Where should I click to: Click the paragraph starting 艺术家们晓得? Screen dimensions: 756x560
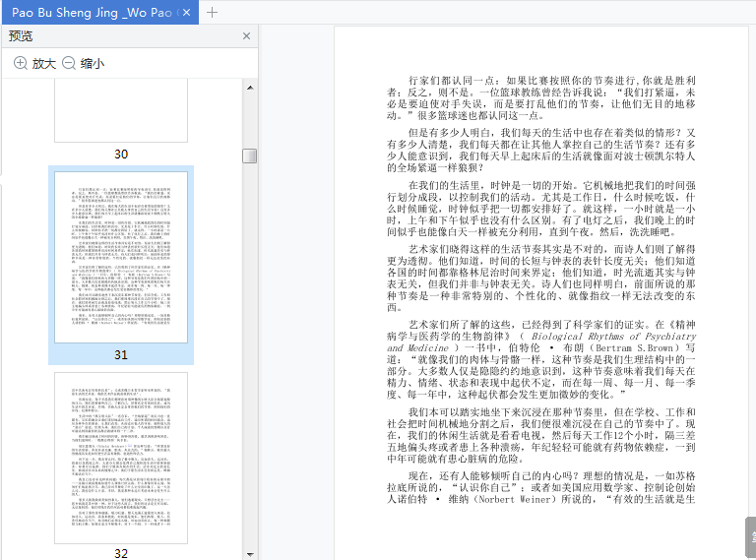(x=541, y=279)
